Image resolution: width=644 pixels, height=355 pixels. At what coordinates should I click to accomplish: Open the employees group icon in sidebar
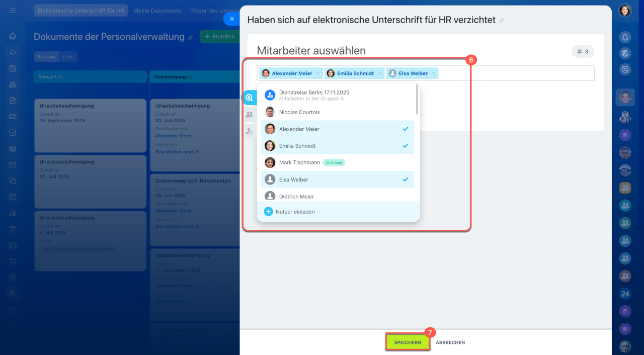(13, 84)
